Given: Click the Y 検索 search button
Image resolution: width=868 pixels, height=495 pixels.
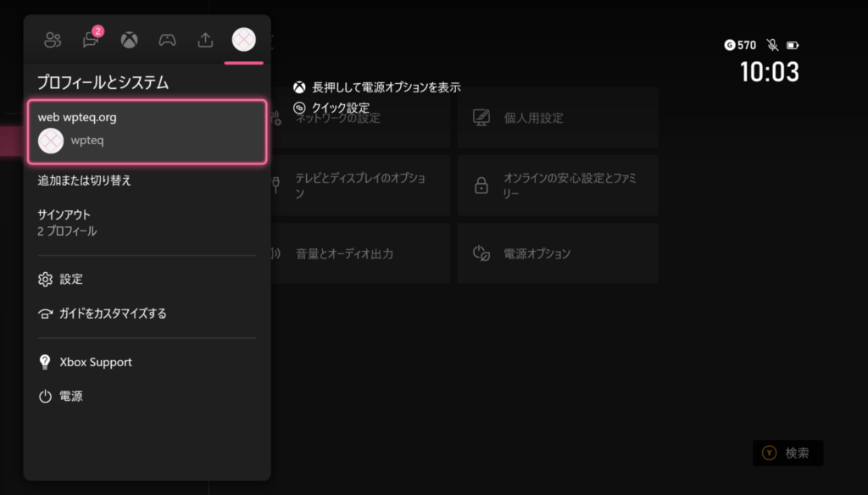Looking at the screenshot, I should click(787, 453).
